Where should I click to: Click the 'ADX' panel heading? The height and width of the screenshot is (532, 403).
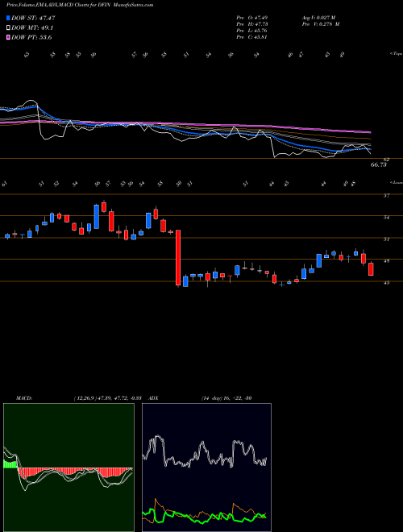(154, 398)
